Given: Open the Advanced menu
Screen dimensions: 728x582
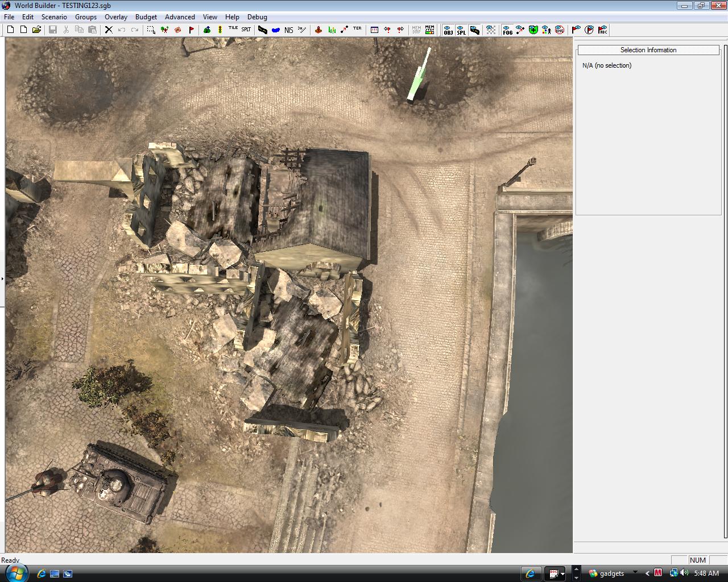Looking at the screenshot, I should click(x=180, y=17).
